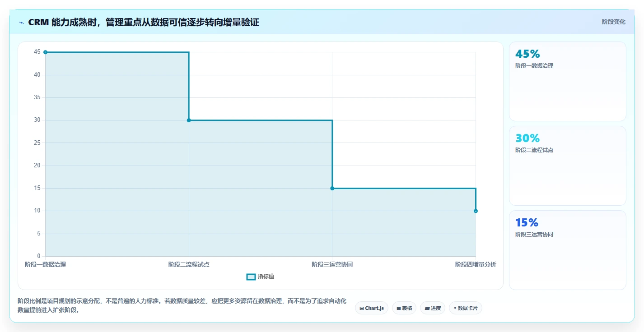Select the 进度 tag chip
This screenshot has height=332, width=644.
(x=433, y=308)
